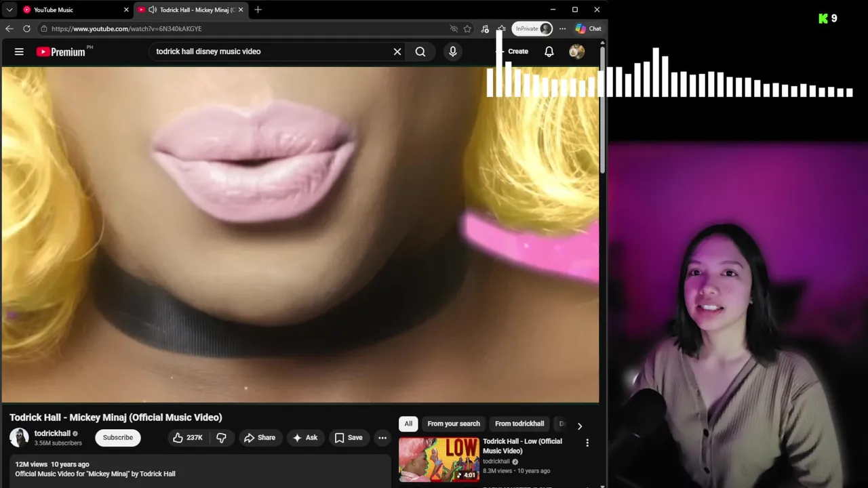
Task: Open the tab search dropdown
Action: (9, 9)
